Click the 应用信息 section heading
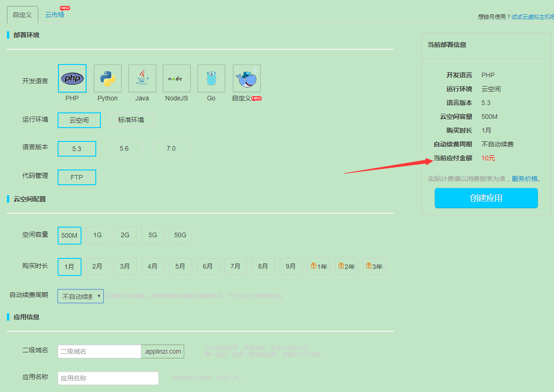Screen dimensions: 554x392 26,317
